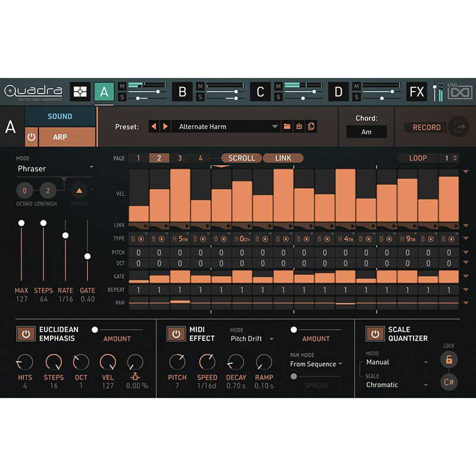Click the Motion up-triangle icon
Viewport: 476px width, 476px height.
tap(79, 190)
